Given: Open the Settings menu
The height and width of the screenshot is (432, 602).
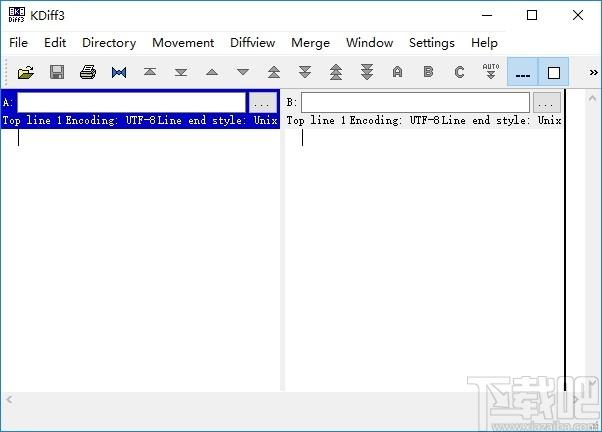Looking at the screenshot, I should pos(432,43).
